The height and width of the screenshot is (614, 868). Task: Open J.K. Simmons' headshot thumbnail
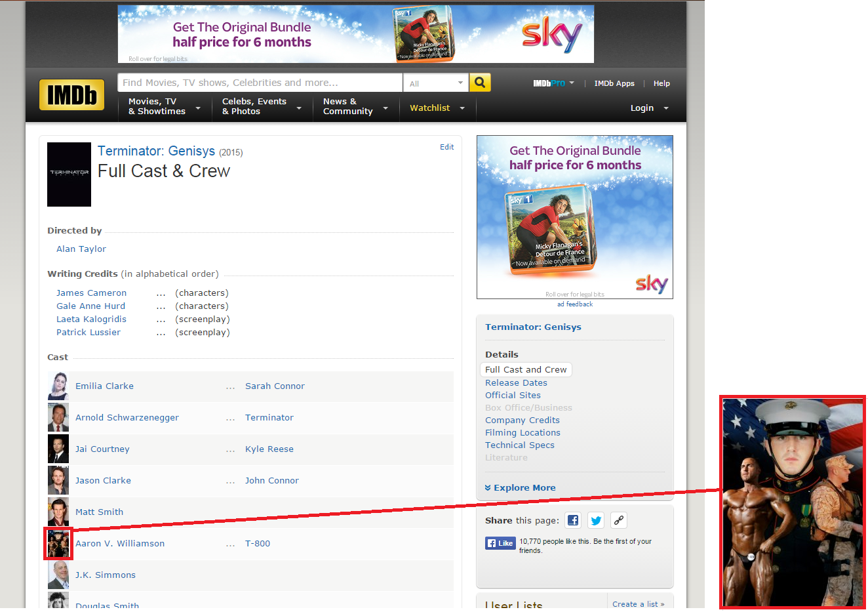(58, 575)
